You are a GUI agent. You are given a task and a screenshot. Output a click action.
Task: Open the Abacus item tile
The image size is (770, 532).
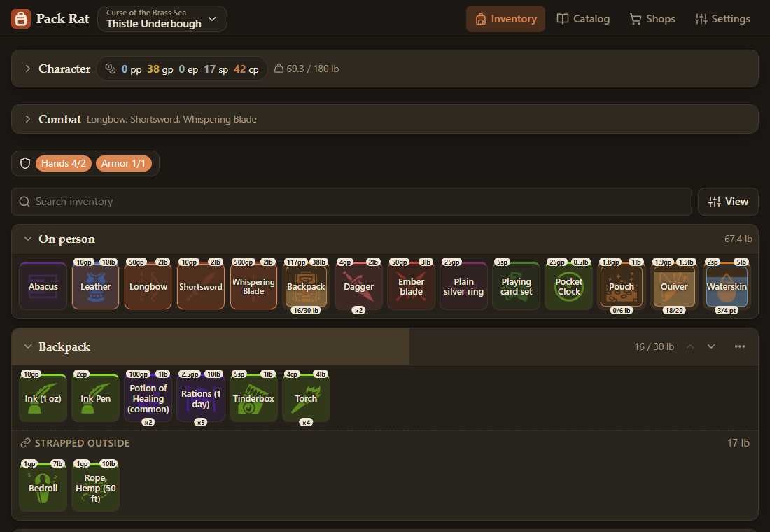[x=43, y=286]
